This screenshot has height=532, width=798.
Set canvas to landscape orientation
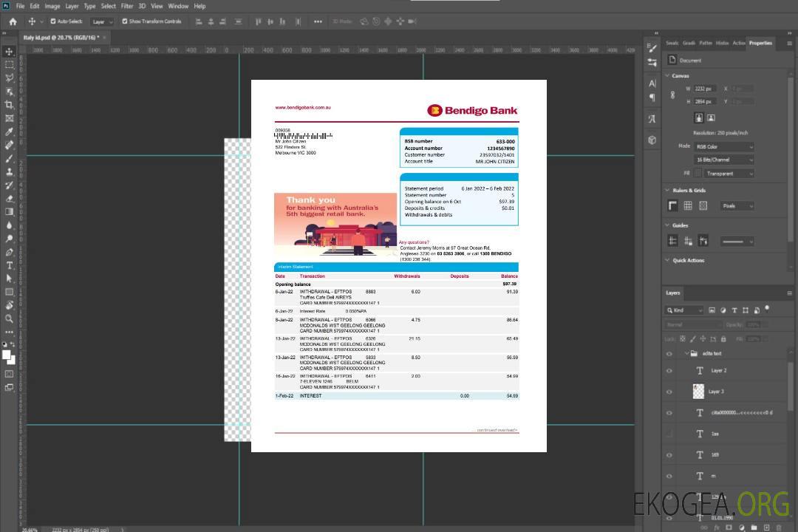(711, 117)
